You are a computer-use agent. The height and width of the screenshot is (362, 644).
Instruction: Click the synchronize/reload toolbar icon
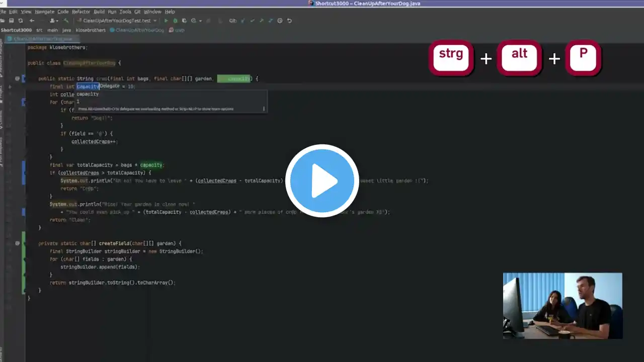point(21,21)
